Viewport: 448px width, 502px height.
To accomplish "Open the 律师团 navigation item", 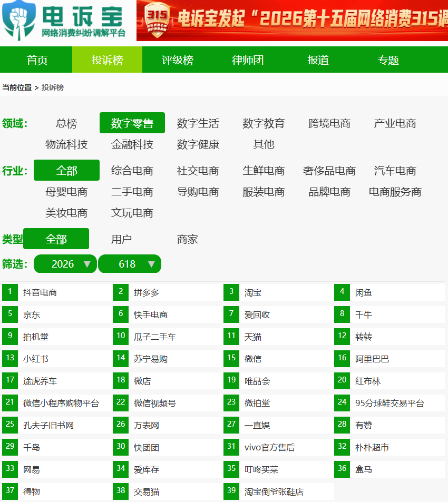I will pyautogui.click(x=248, y=60).
